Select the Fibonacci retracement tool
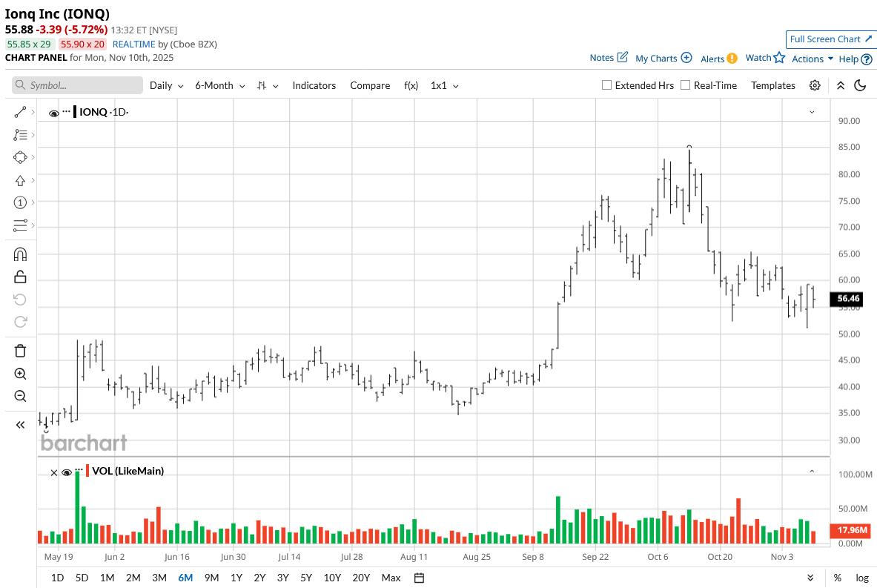877x588 pixels. [20, 135]
